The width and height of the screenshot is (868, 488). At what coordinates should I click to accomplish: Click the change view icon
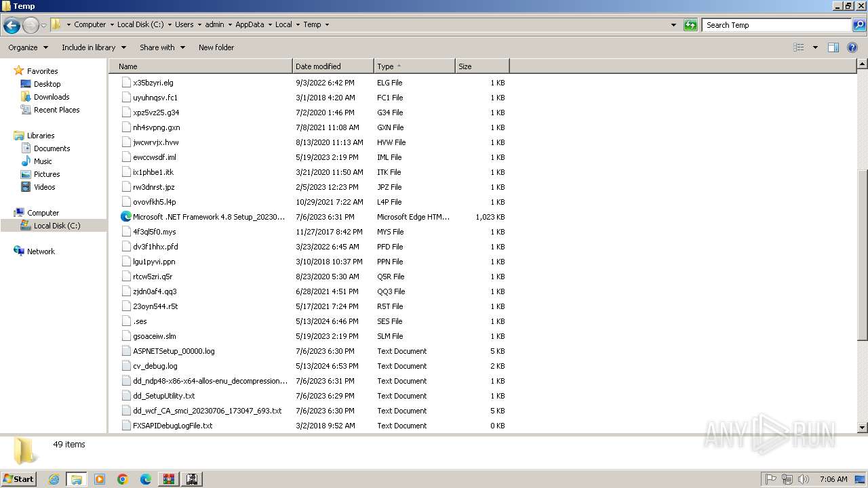coord(799,47)
